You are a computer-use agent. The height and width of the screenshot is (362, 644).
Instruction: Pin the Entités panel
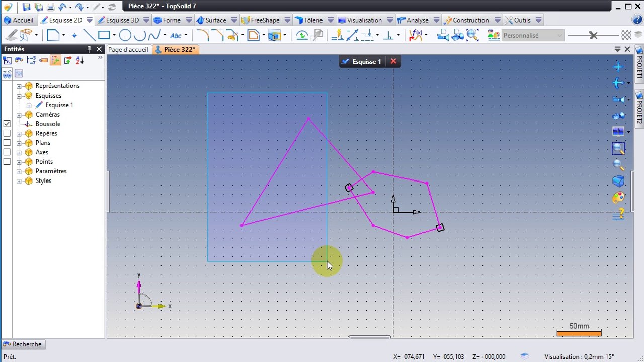coord(89,49)
